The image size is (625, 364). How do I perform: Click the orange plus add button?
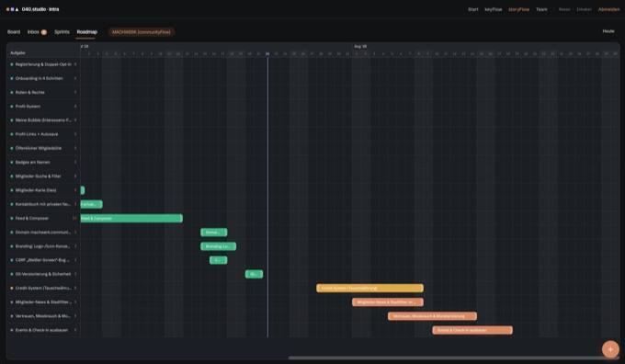[x=610, y=349]
